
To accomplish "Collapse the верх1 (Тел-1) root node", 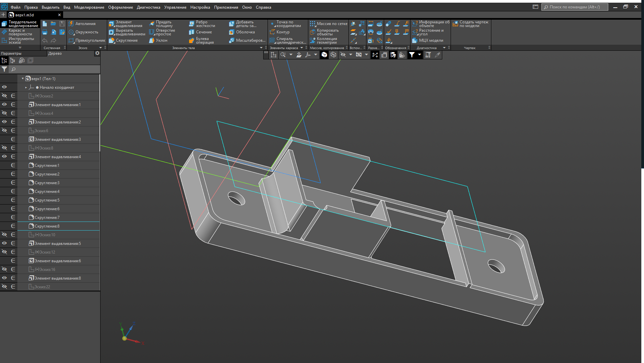I will point(23,79).
